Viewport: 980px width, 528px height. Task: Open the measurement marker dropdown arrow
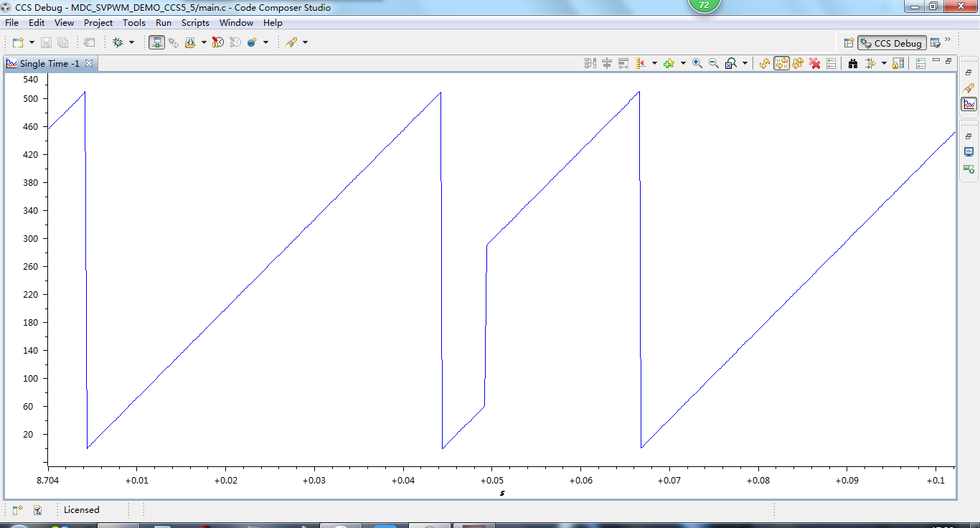click(654, 63)
